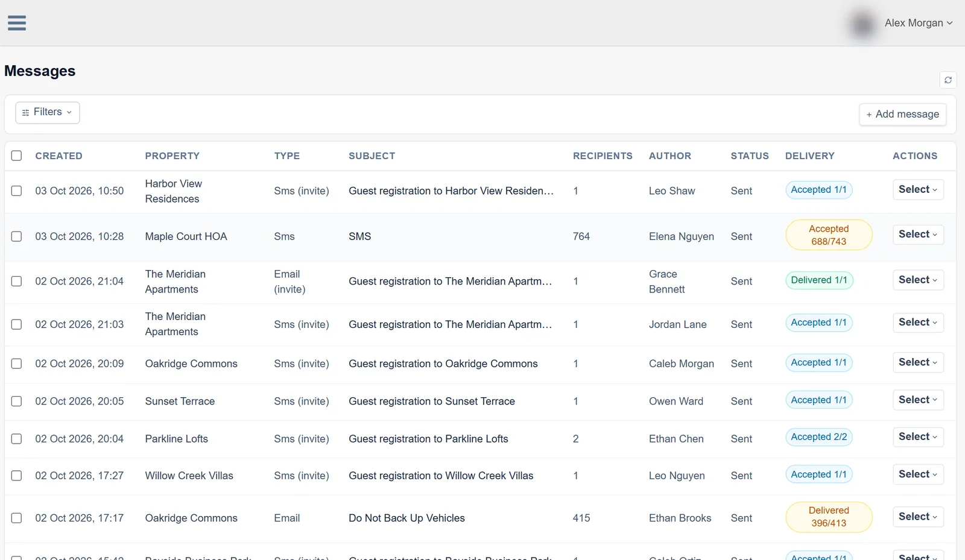Screen dimensions: 965x560
Task: Check the Sunset Terrace message row
Action: coord(16,401)
